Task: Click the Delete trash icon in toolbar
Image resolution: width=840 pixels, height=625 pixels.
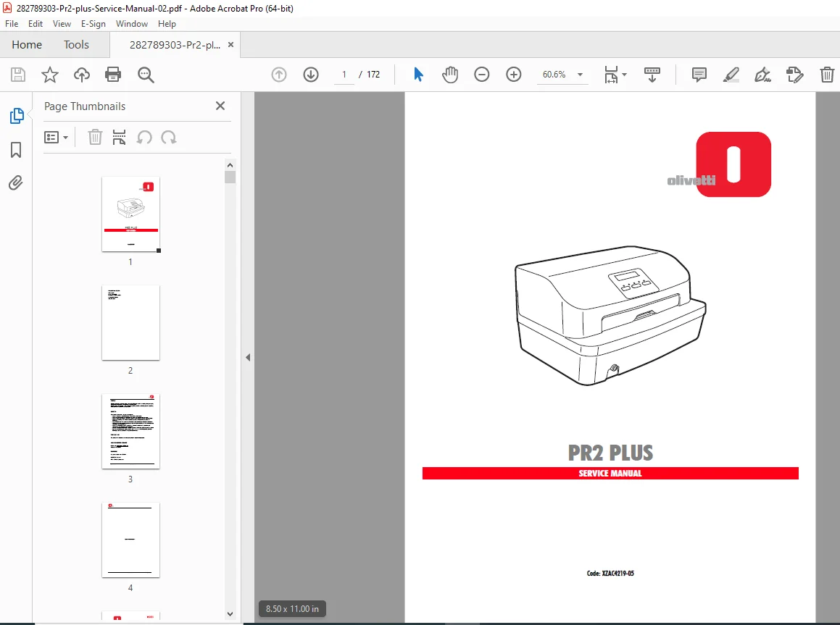Action: coord(827,75)
